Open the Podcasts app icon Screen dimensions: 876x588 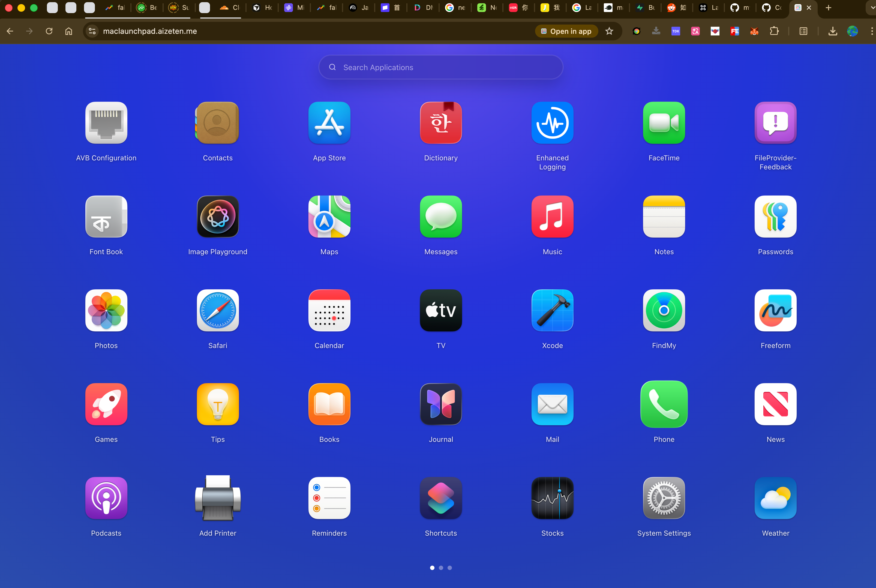106,498
